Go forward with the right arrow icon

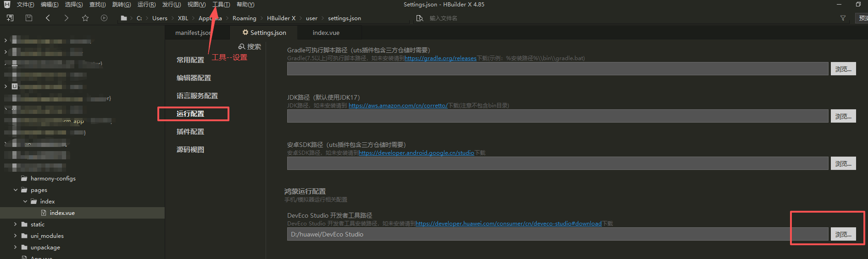[66, 18]
